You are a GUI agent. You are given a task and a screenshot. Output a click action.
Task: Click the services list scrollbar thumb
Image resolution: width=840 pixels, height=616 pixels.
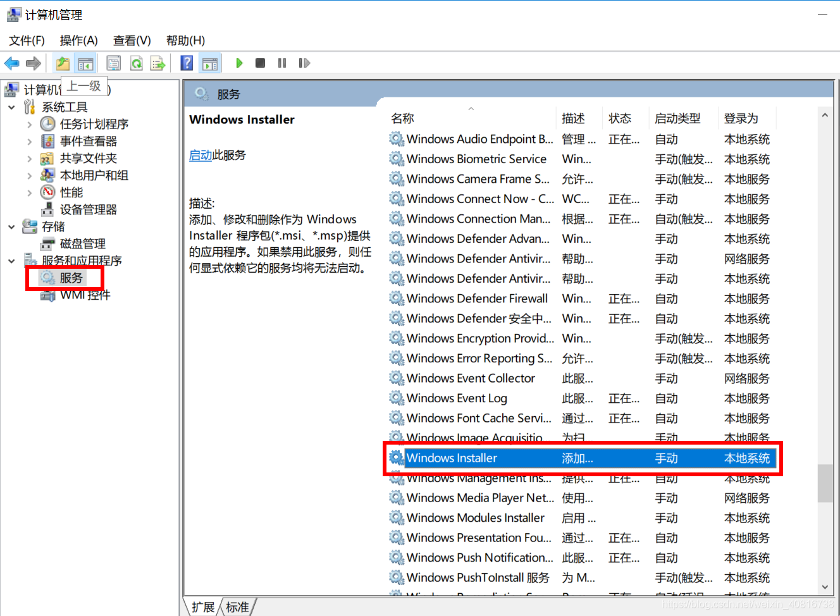pos(825,483)
